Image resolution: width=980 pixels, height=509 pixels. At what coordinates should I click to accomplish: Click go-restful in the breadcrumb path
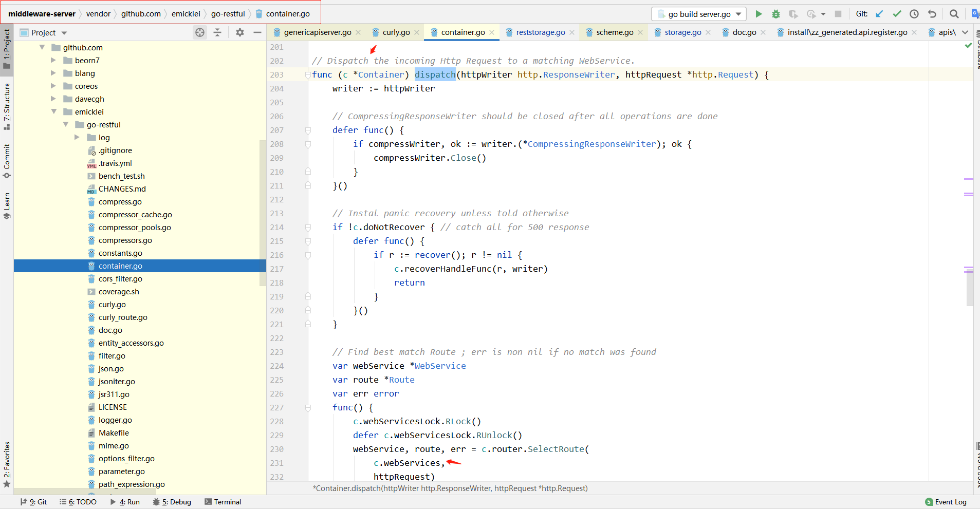pyautogui.click(x=228, y=14)
